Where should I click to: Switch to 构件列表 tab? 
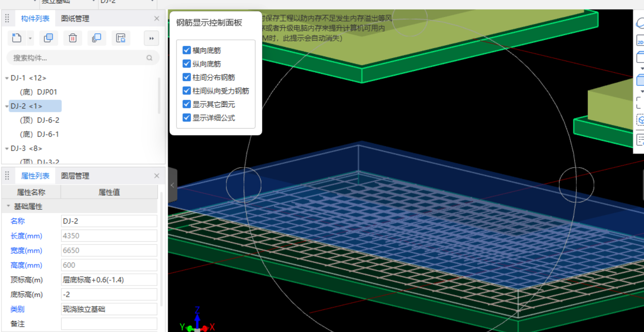click(35, 19)
